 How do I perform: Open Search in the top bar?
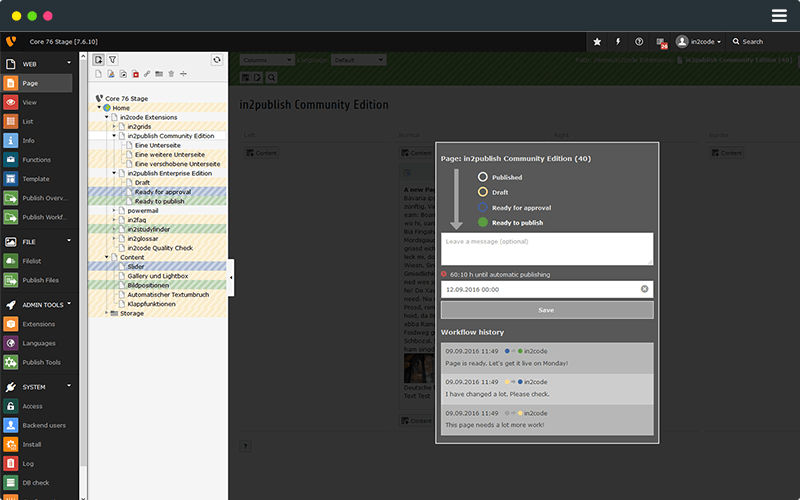[747, 42]
